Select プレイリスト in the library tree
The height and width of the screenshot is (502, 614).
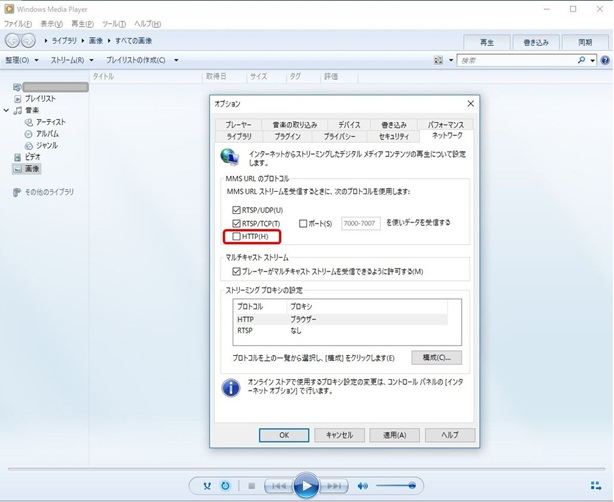point(40,99)
